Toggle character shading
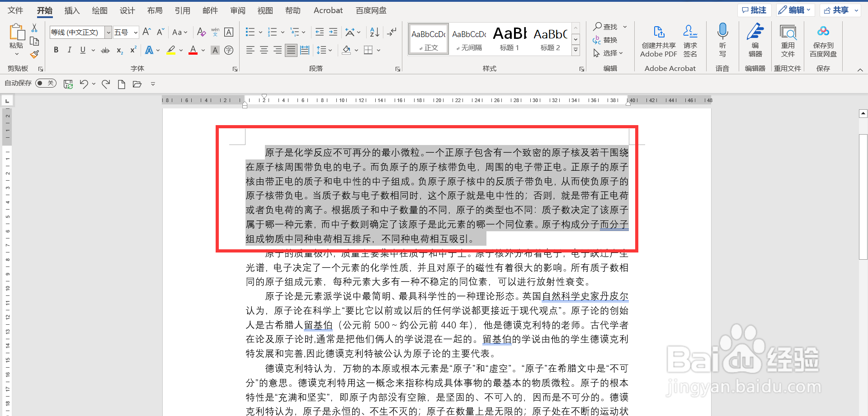Viewport: 868px width, 416px height. click(x=215, y=50)
